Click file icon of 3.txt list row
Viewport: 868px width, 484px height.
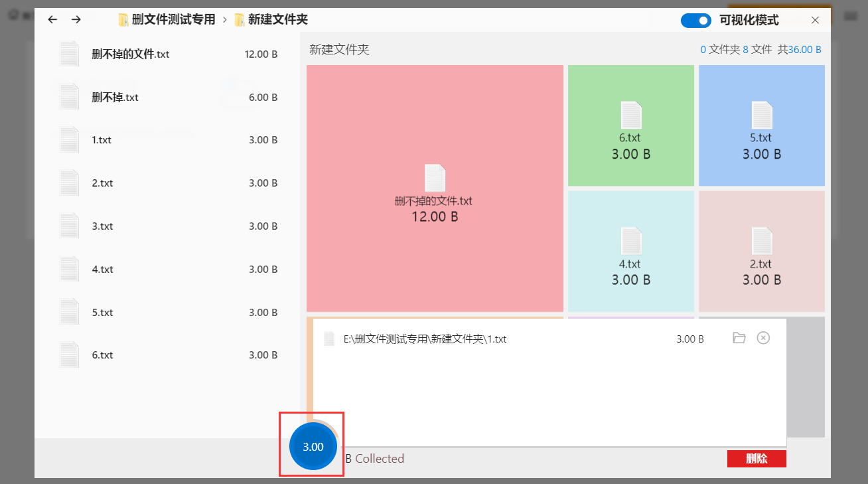[69, 226]
